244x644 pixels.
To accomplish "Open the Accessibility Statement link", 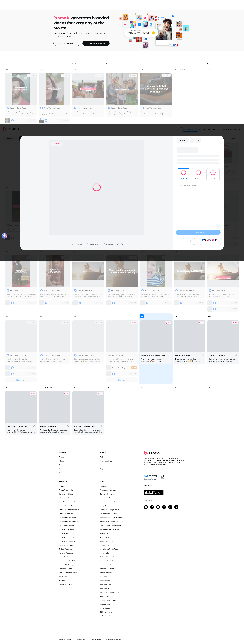I will [x=115, y=640].
